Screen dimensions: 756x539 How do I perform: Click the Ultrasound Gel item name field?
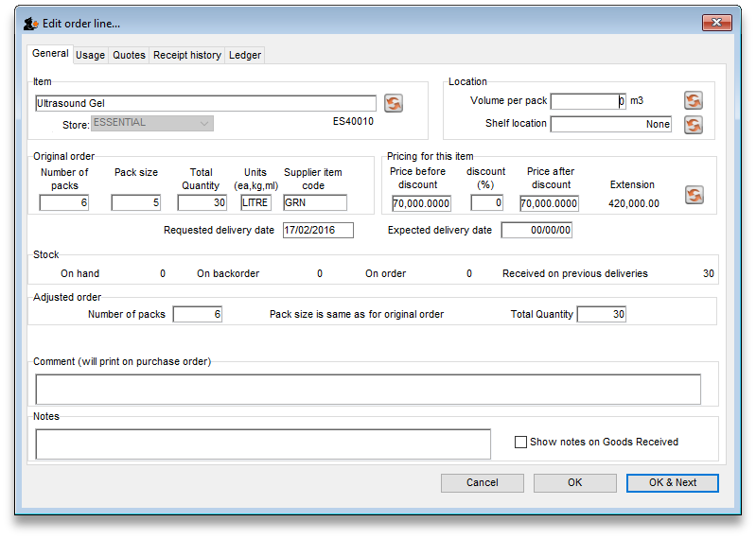click(x=204, y=103)
